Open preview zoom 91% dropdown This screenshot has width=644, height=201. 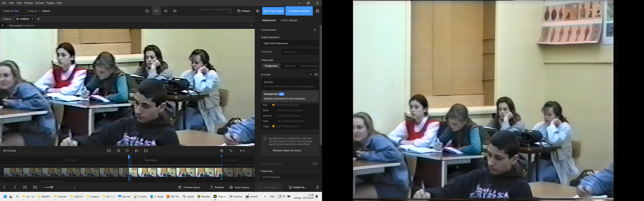[244, 151]
